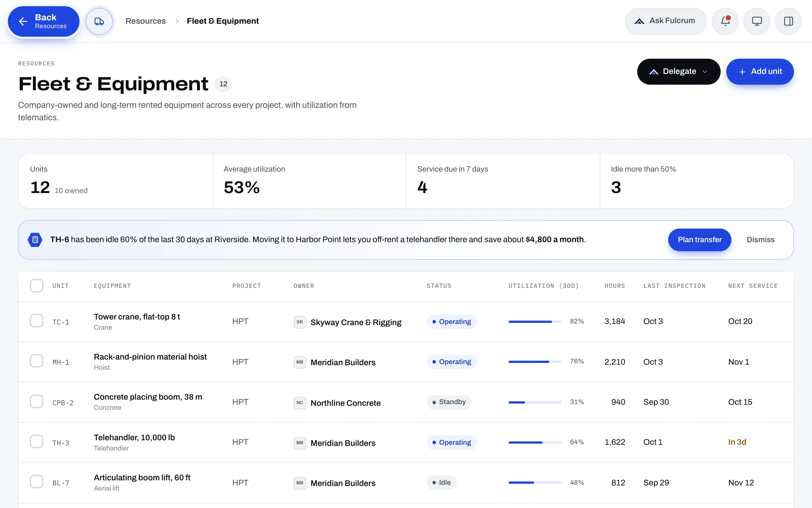Click the MB badge in MH-1 row
Screen dimensions: 812x508
point(300,362)
